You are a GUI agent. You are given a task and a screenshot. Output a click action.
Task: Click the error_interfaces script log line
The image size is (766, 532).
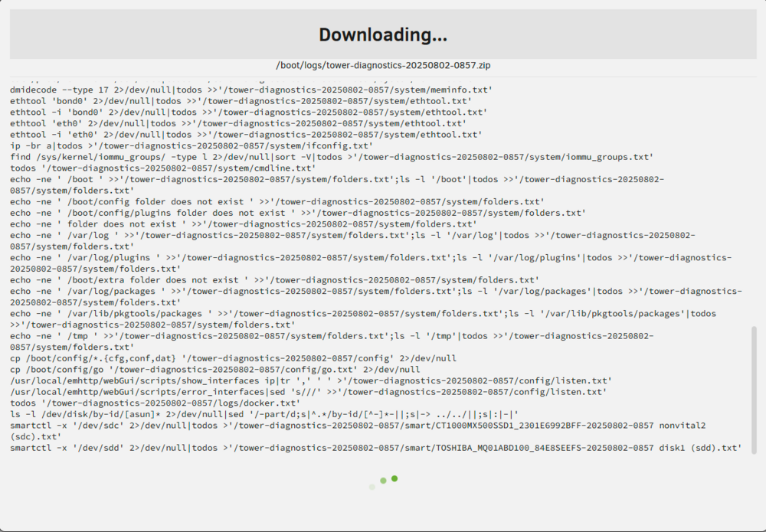(308, 393)
